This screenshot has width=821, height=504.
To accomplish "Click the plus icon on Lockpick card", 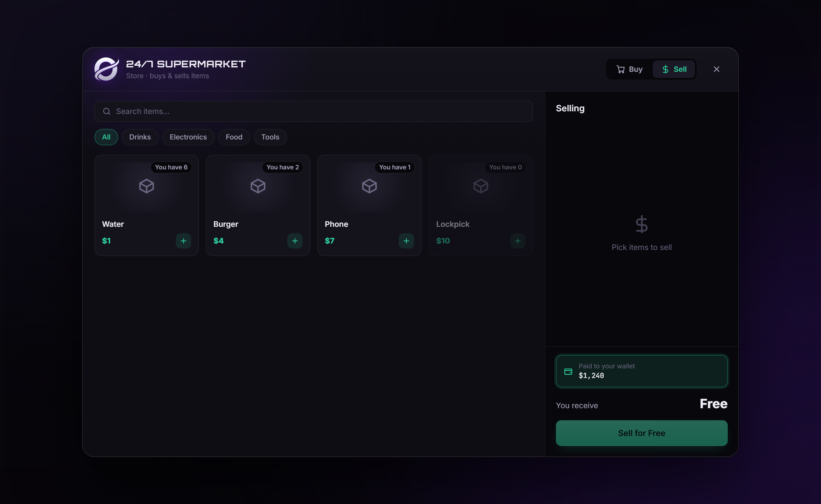I will pyautogui.click(x=518, y=241).
